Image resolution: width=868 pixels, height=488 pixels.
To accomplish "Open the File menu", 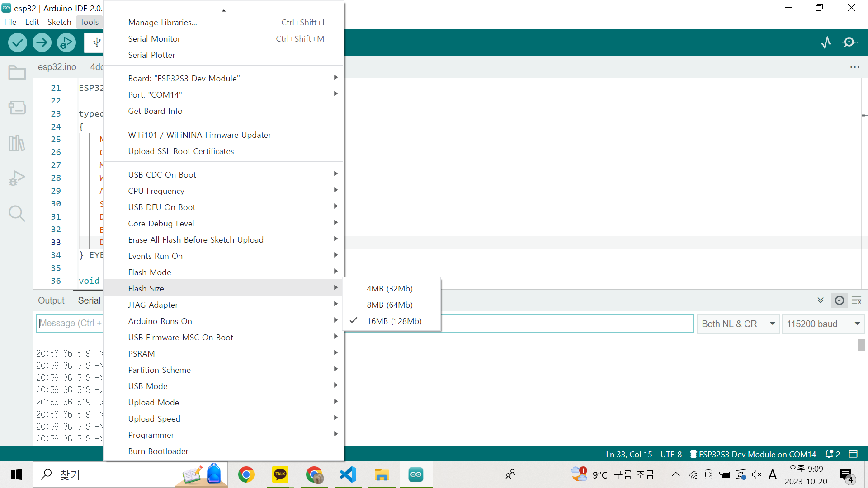I will (10, 22).
